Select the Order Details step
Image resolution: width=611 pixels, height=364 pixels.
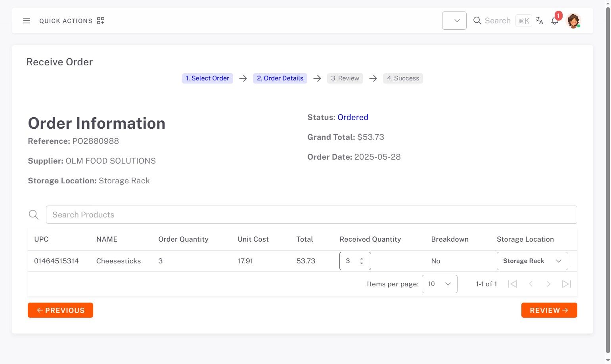280,78
